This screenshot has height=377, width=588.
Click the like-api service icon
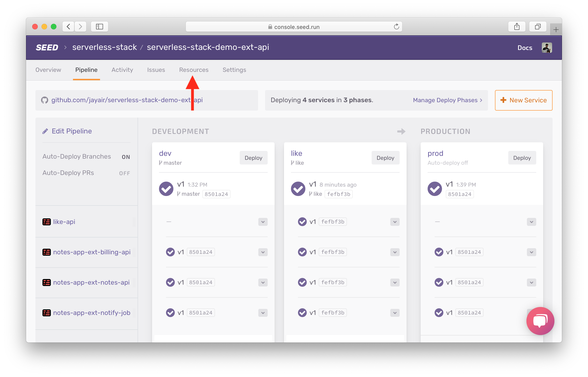coord(46,222)
